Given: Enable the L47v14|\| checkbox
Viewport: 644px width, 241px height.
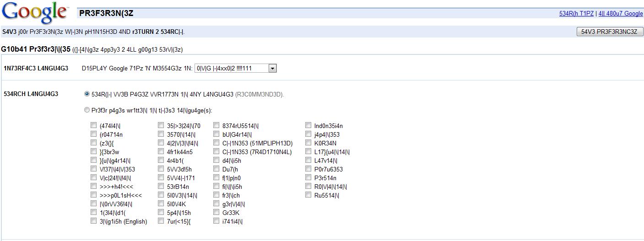Looking at the screenshot, I should [308, 160].
